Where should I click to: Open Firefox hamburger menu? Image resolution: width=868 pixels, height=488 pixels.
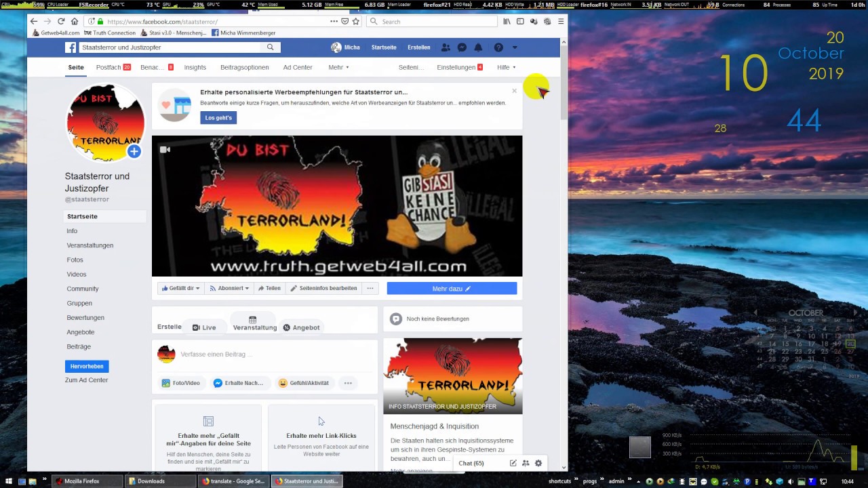pos(561,22)
